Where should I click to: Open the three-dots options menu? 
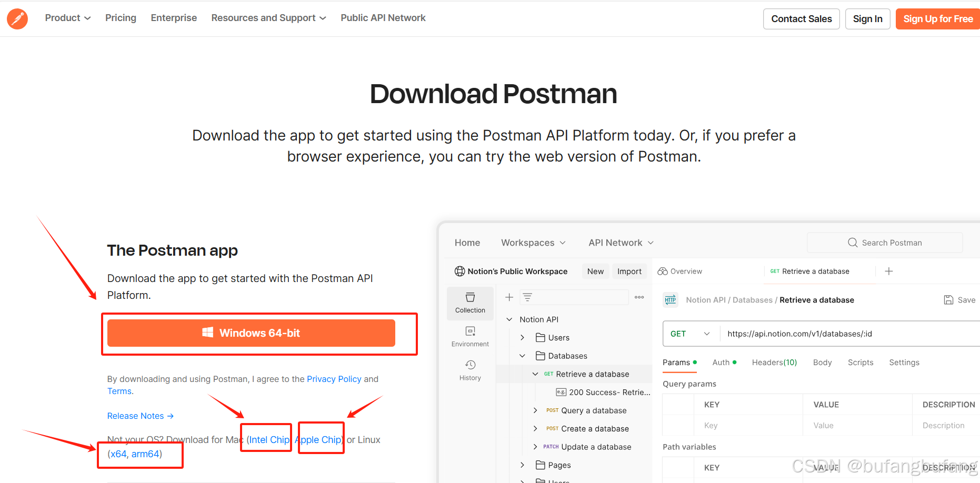639,297
